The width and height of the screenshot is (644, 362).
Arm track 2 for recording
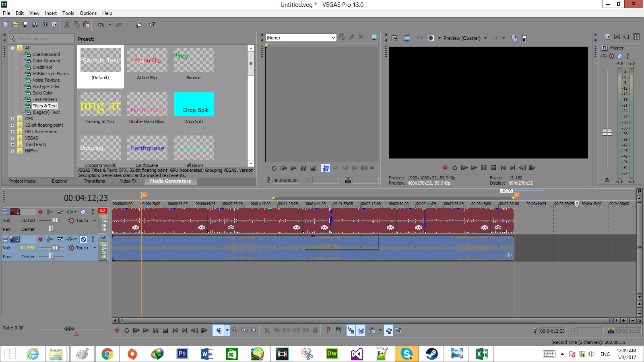[41, 239]
